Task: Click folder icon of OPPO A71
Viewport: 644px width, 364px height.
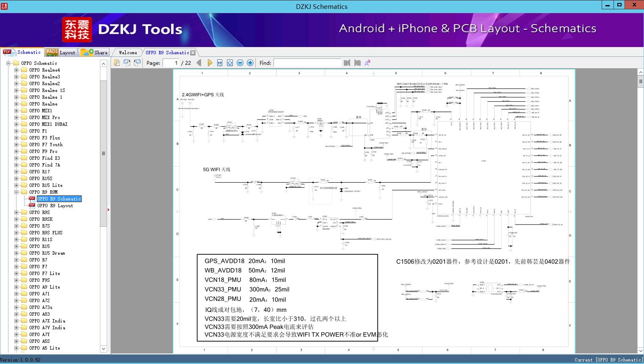Action: 24,294
